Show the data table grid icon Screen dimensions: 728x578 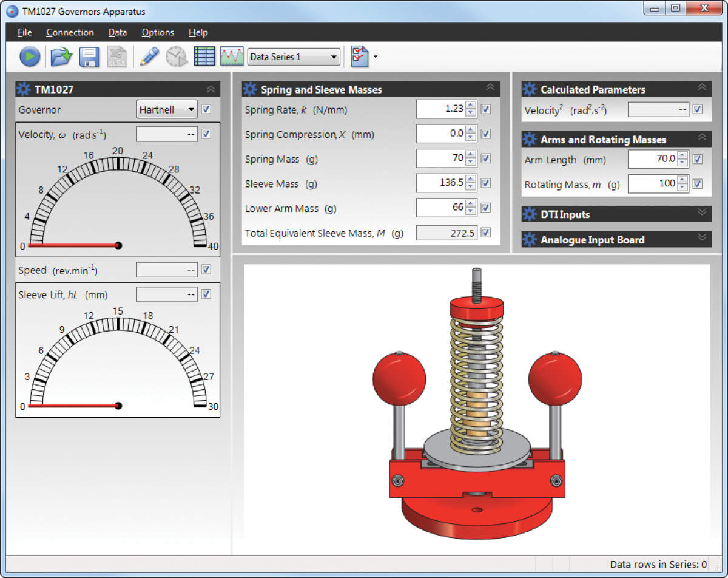pyautogui.click(x=204, y=56)
